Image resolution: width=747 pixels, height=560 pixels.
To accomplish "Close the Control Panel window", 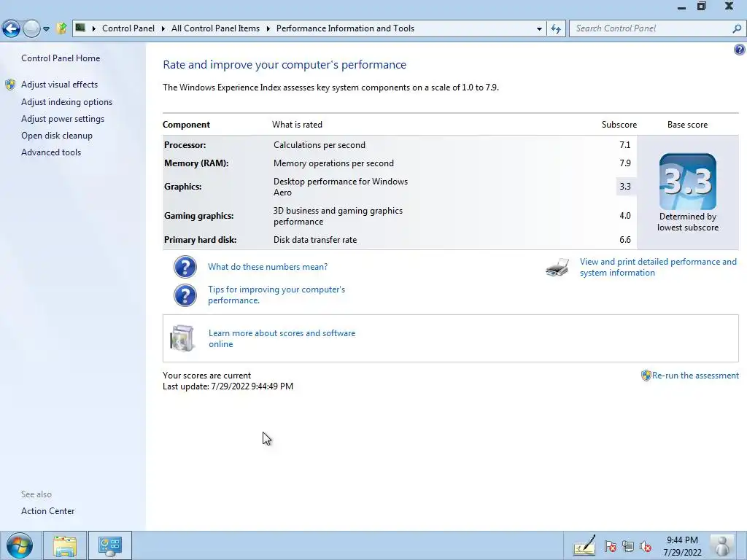I will pyautogui.click(x=729, y=6).
